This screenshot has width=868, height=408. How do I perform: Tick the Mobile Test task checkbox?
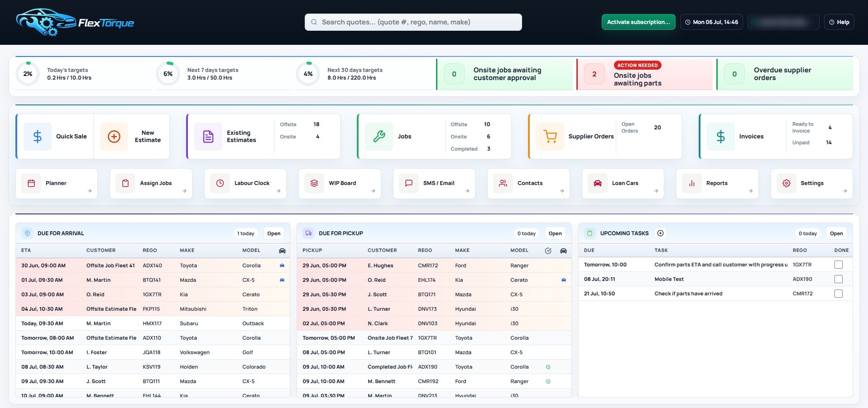(839, 279)
